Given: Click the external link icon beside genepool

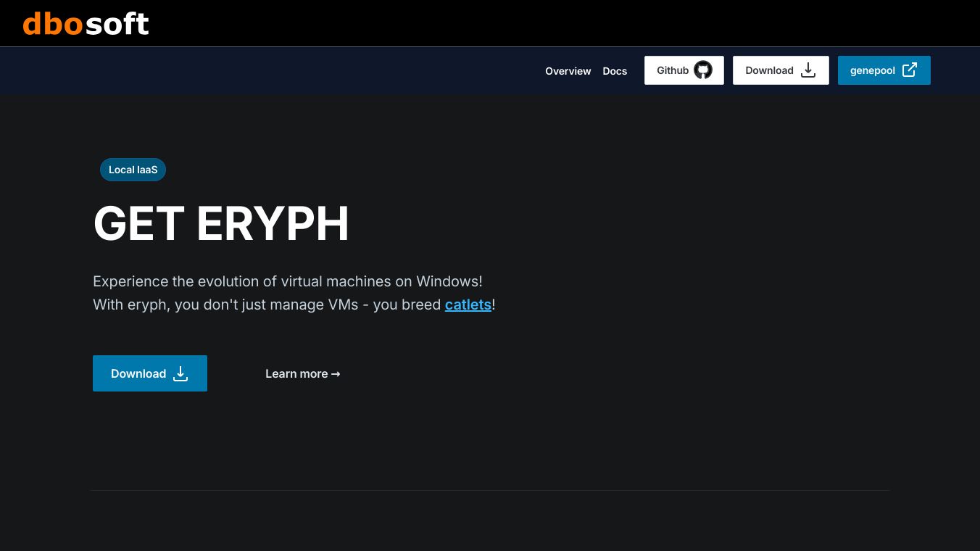Looking at the screenshot, I should tap(910, 70).
